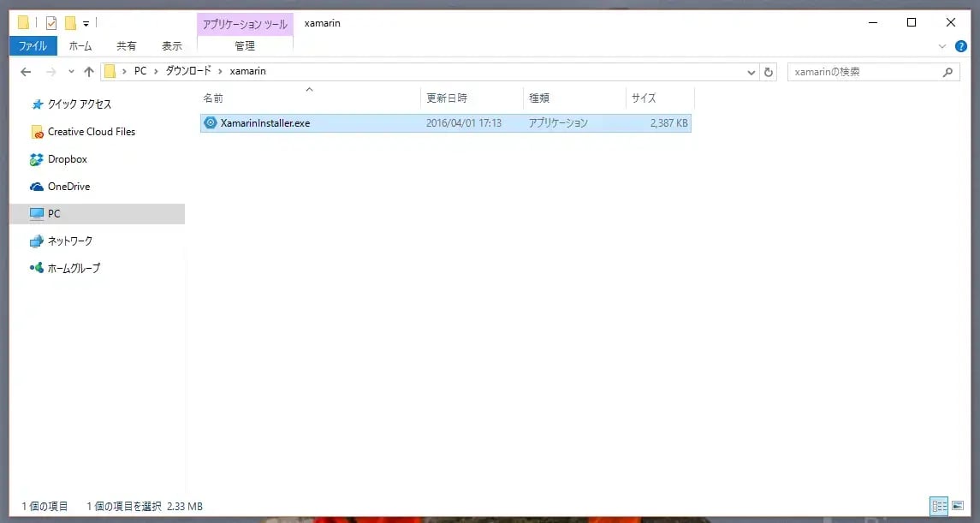Click the search magnifier icon
Image resolution: width=980 pixels, height=523 pixels.
point(948,73)
